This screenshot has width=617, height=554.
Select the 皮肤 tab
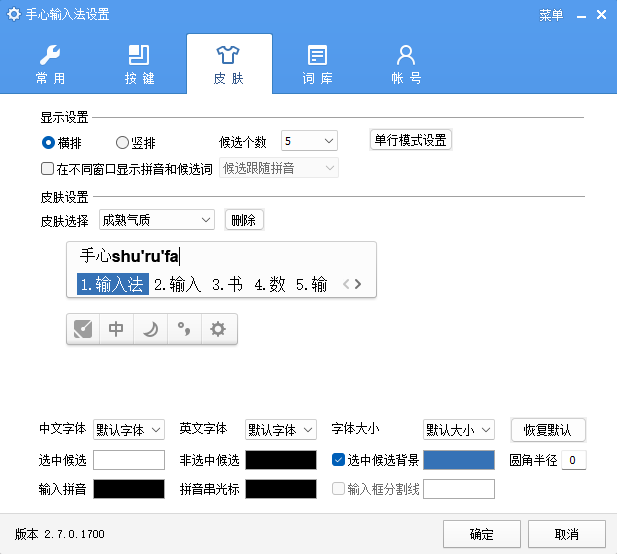(229, 64)
